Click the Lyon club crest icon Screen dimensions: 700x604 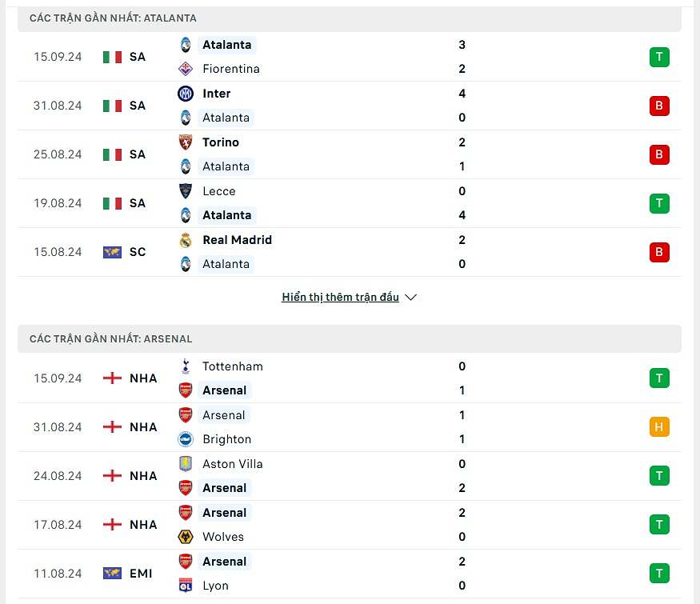click(186, 586)
